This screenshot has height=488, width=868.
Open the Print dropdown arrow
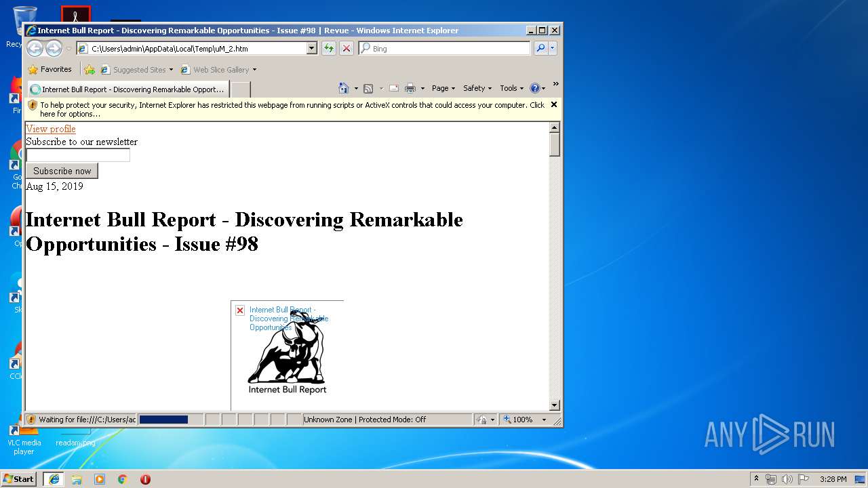click(422, 88)
